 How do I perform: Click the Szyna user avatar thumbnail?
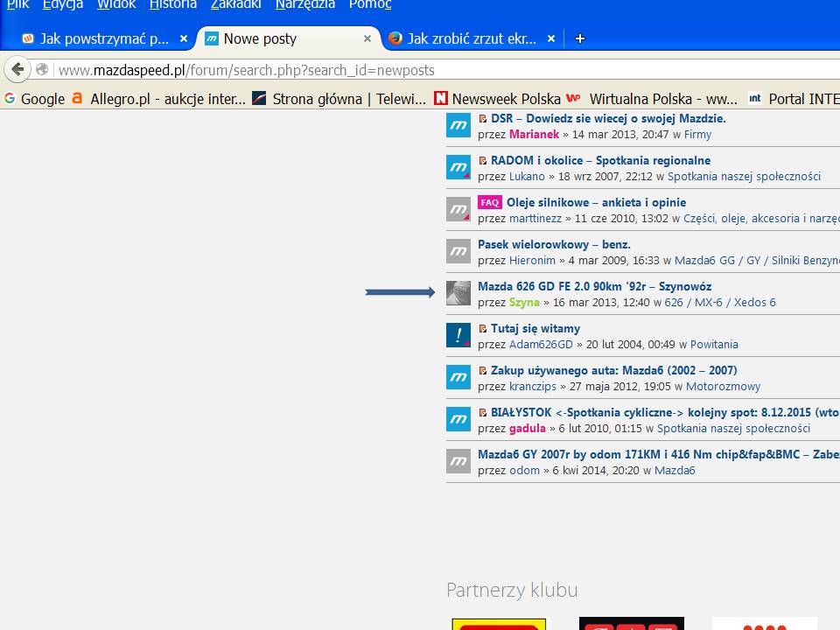458,293
